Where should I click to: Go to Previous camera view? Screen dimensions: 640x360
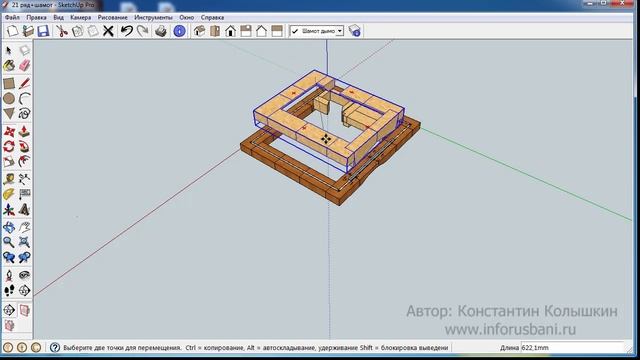click(x=9, y=258)
